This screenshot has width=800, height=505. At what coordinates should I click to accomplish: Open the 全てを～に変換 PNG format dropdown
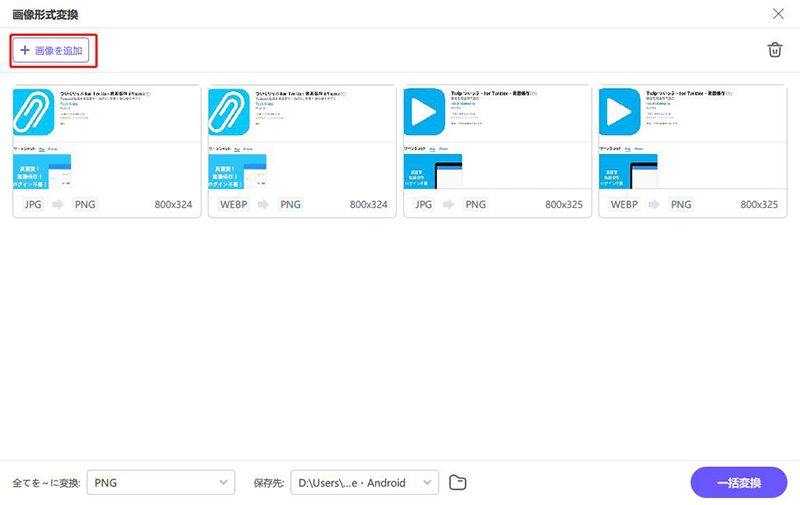(161, 483)
